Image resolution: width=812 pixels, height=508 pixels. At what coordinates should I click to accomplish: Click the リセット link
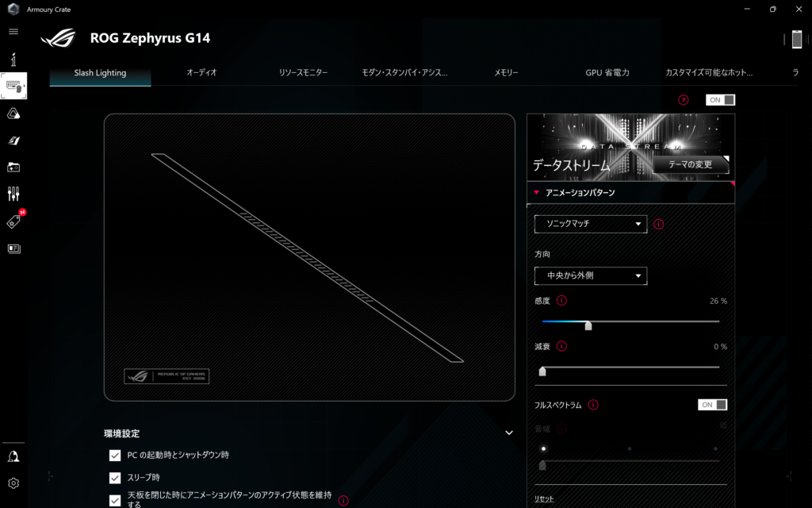(544, 498)
